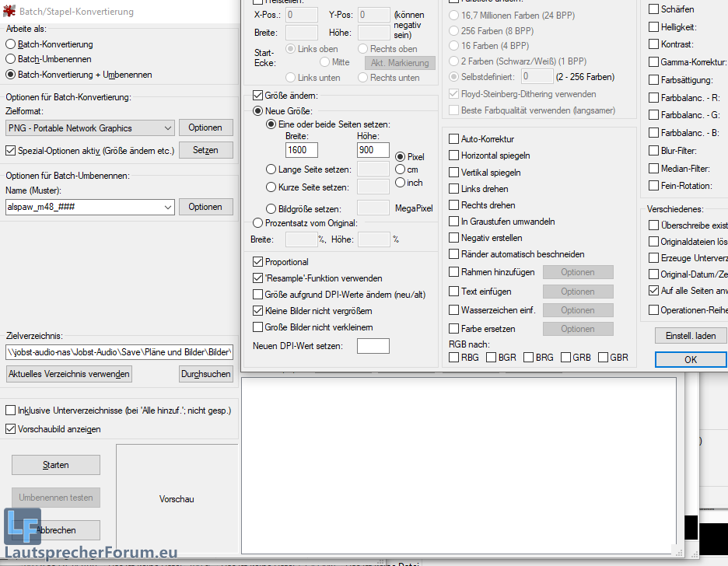
Task: Expand the Name (Muster) combo box
Action: [x=169, y=207]
